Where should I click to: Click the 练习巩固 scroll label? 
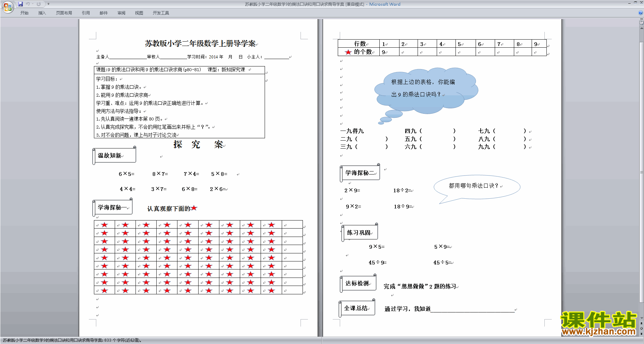[360, 232]
